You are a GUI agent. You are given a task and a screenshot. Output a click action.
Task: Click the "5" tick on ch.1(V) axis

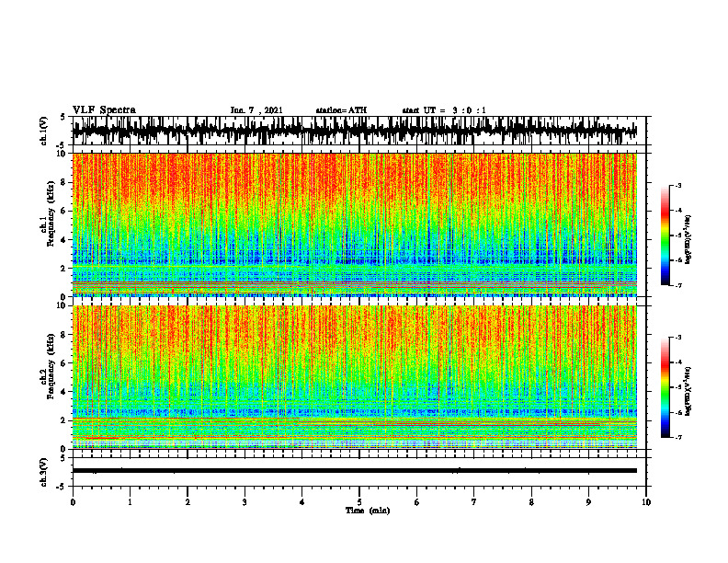pos(64,118)
